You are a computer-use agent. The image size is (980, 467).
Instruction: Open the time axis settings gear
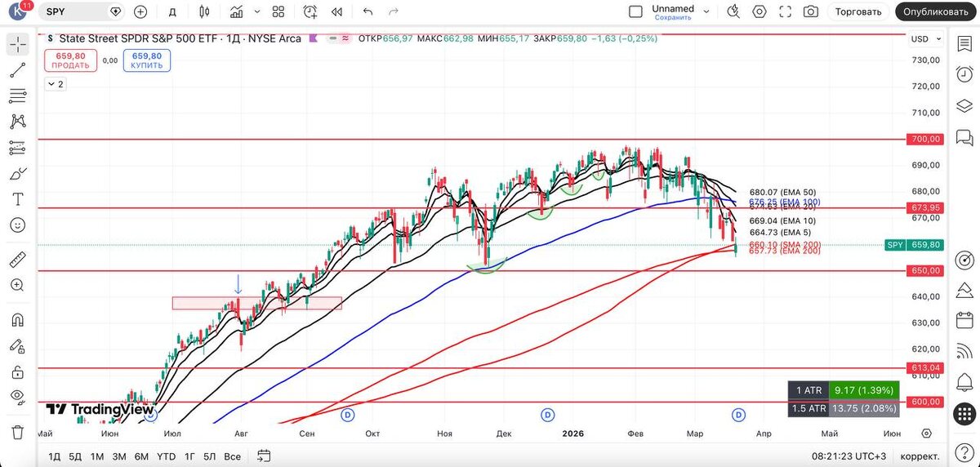coord(926,433)
